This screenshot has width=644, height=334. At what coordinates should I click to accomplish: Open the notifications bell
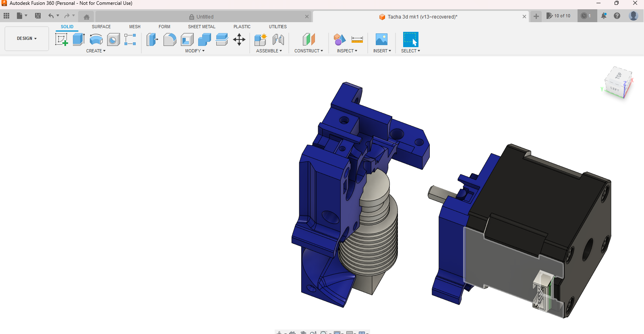click(604, 16)
